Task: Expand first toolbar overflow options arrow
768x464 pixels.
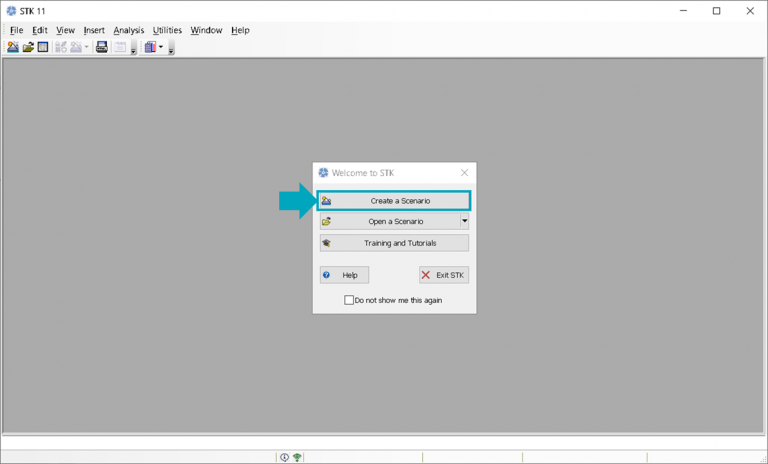Action: (x=133, y=50)
